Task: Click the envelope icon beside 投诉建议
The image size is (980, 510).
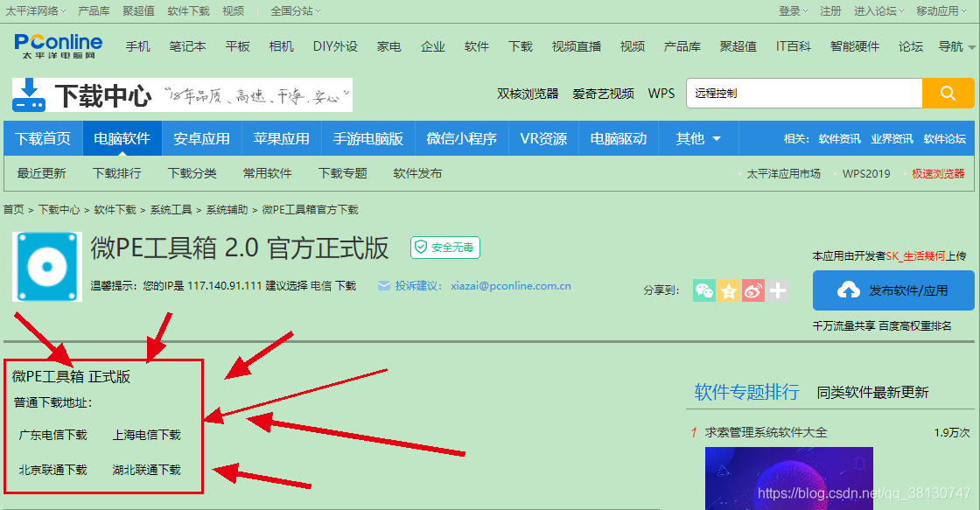Action: (x=384, y=286)
